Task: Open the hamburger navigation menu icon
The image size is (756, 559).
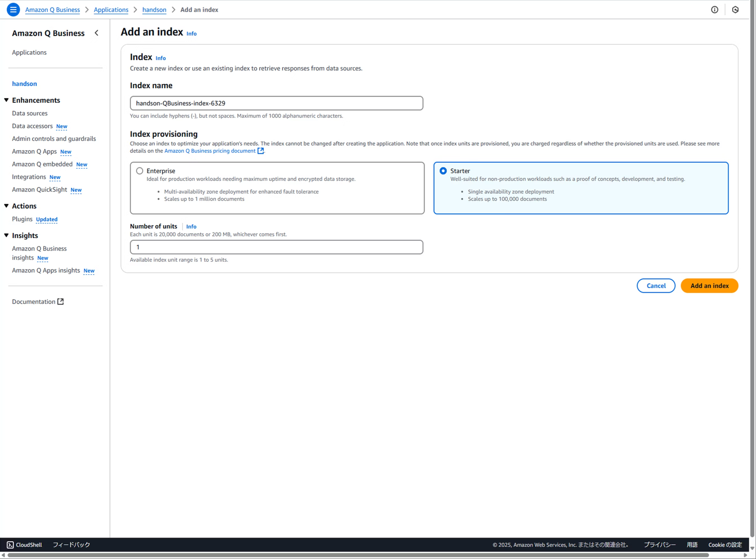Action: 13,10
